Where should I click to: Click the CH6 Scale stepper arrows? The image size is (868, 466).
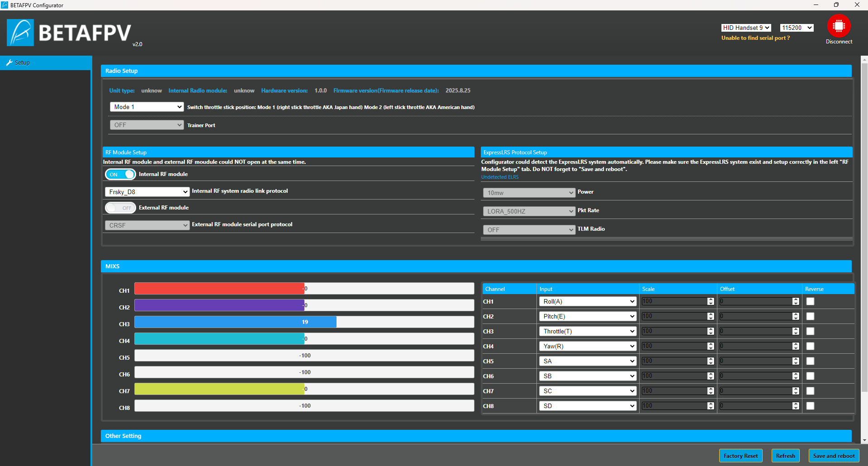click(711, 376)
